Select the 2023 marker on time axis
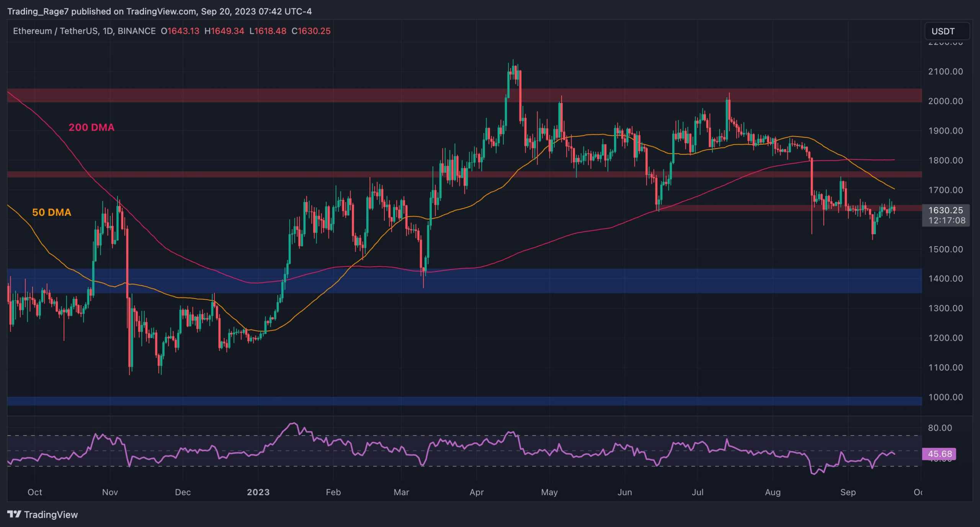This screenshot has height=527, width=980. (258, 492)
